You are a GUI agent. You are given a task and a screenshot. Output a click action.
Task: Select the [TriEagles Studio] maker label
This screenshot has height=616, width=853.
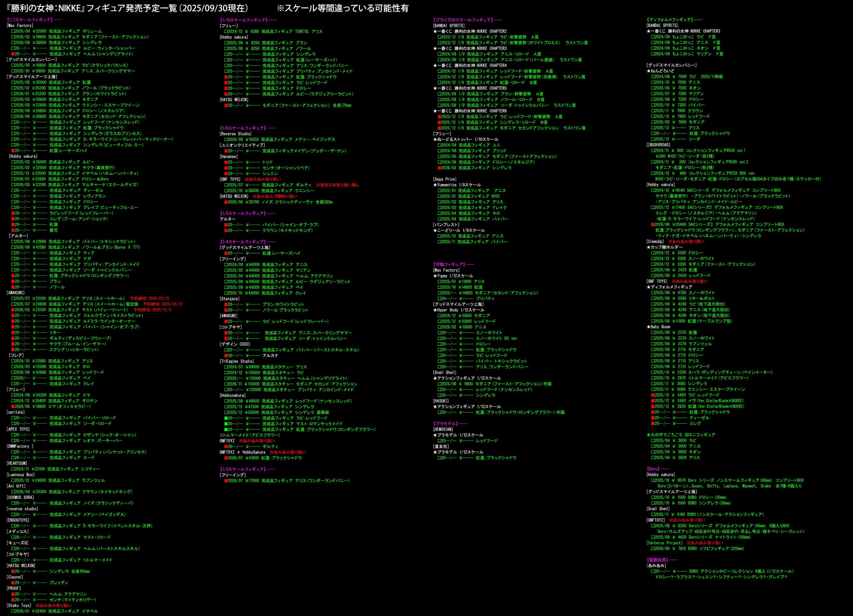click(x=237, y=361)
